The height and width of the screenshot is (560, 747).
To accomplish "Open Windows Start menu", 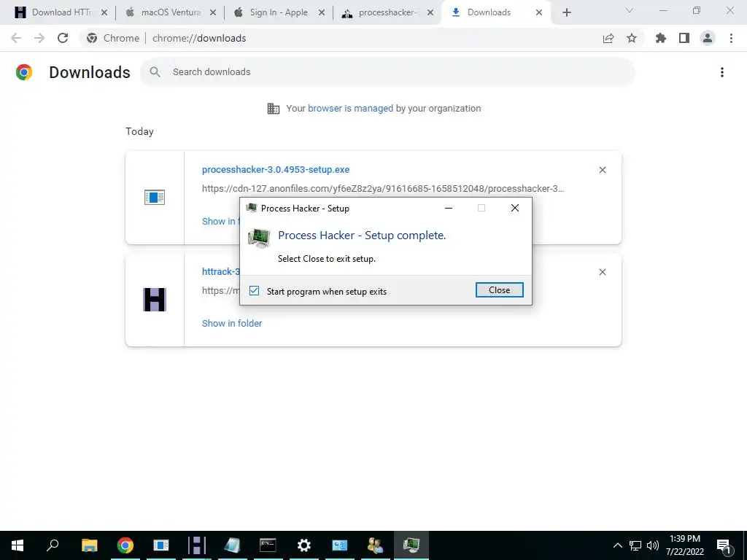I will pyautogui.click(x=18, y=545).
